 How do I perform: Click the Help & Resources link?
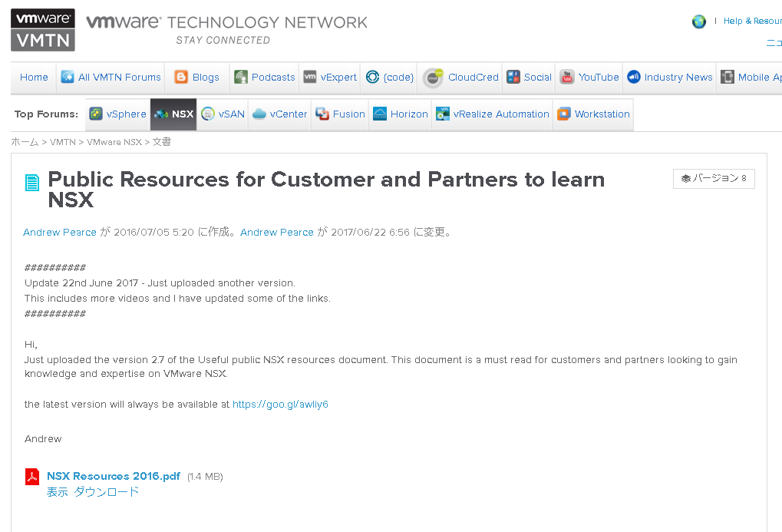[753, 21]
